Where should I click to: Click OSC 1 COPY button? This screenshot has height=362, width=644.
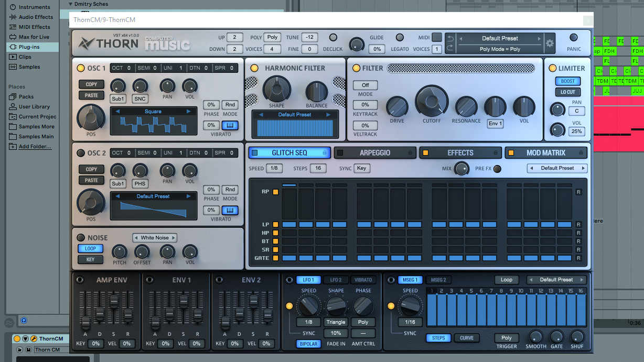click(x=91, y=84)
